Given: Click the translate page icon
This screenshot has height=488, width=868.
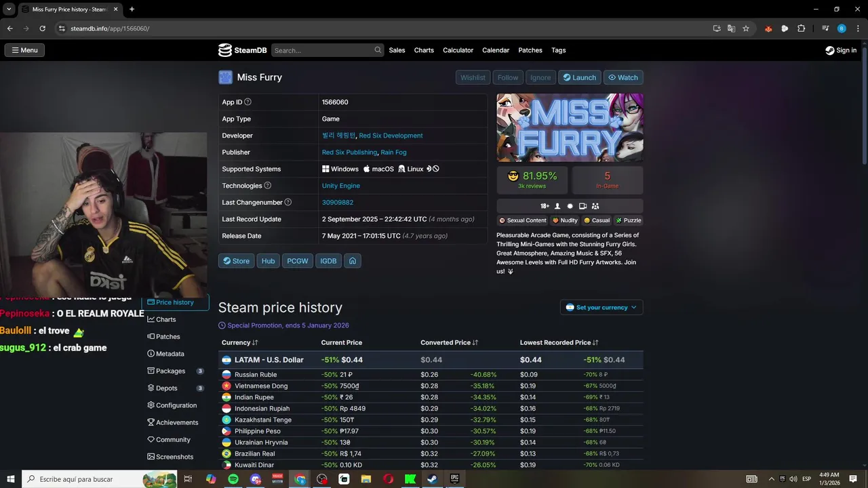Looking at the screenshot, I should [x=731, y=28].
